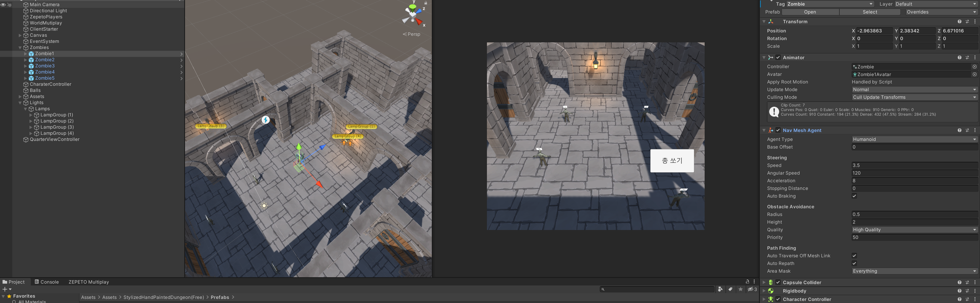Screen dimensions: 980x303
Task: Open the ZEPETO Multiplay tab
Action: pos(89,282)
